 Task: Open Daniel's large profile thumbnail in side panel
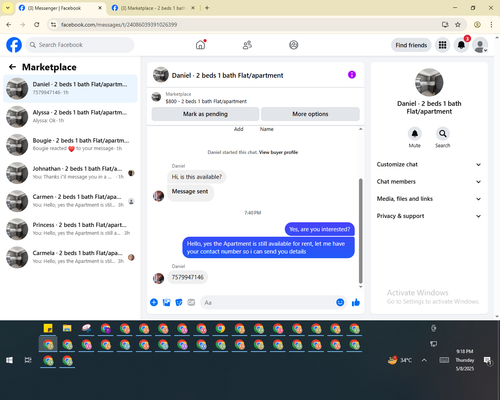429,82
